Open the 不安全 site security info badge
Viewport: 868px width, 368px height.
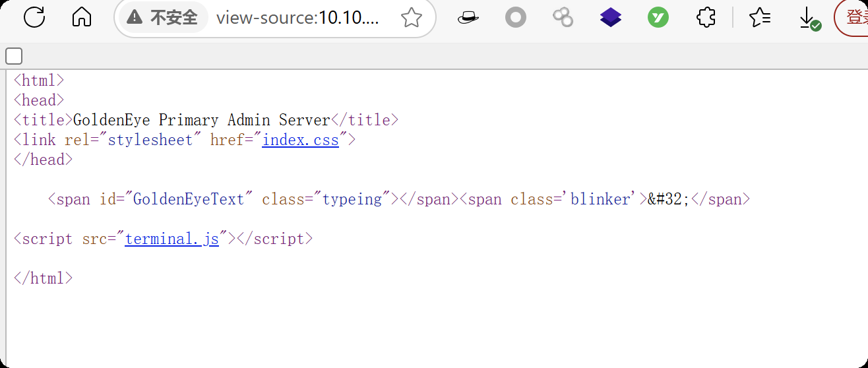(x=163, y=18)
